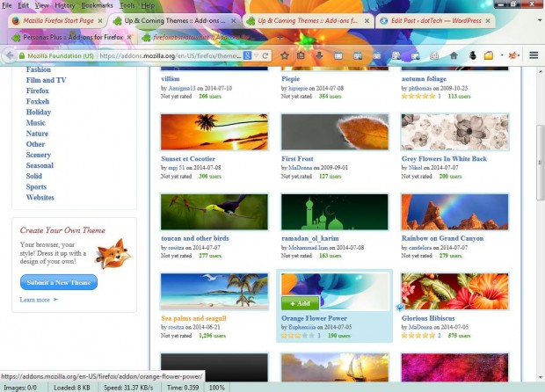Open the downloads arrow icon

[x=319, y=55]
